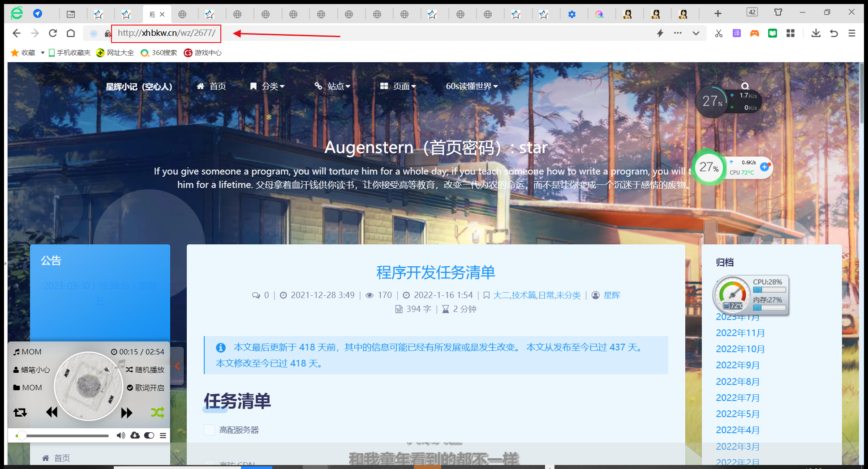This screenshot has height=469, width=868.
Task: Open the downloads icon
Action: (x=816, y=33)
